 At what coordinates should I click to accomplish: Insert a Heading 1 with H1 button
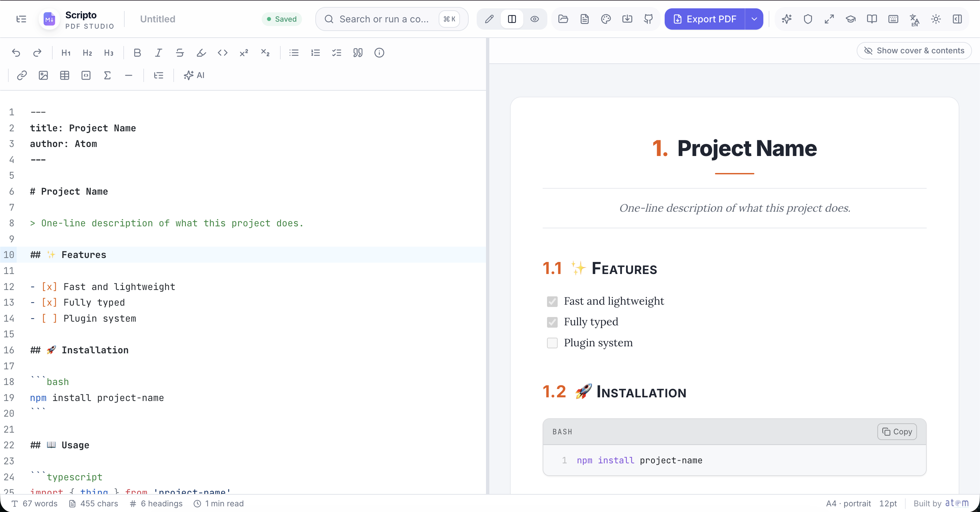[66, 53]
